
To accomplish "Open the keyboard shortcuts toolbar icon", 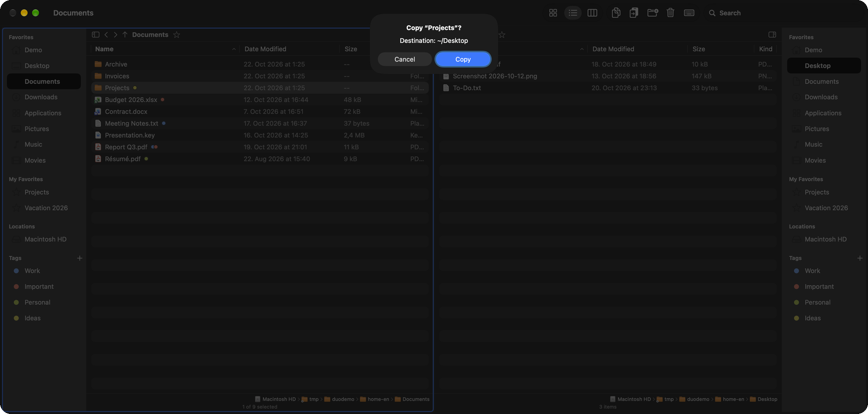I will 689,13.
